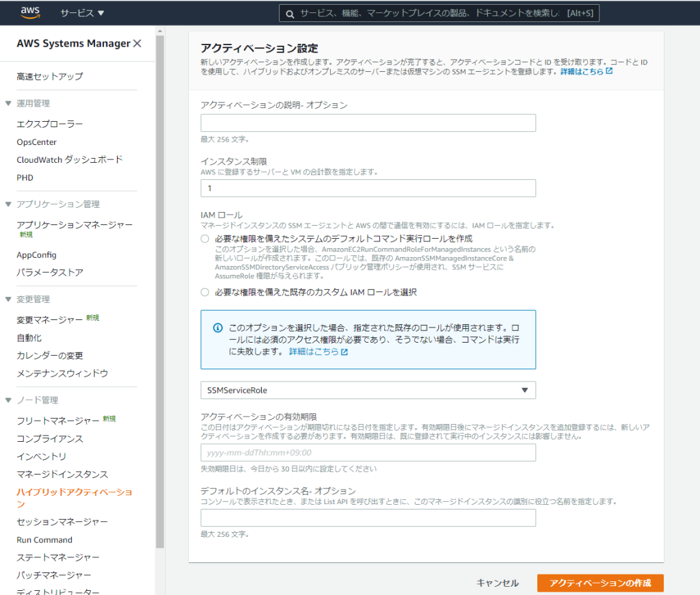Open ハイブリッドアクティベーション in the sidebar
700x595 pixels.
click(x=75, y=498)
